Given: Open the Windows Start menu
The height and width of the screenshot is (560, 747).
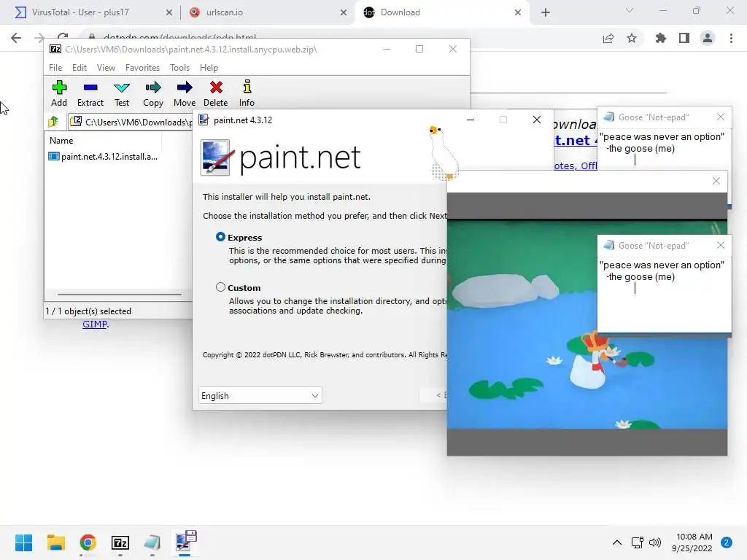Looking at the screenshot, I should pos(23,542).
